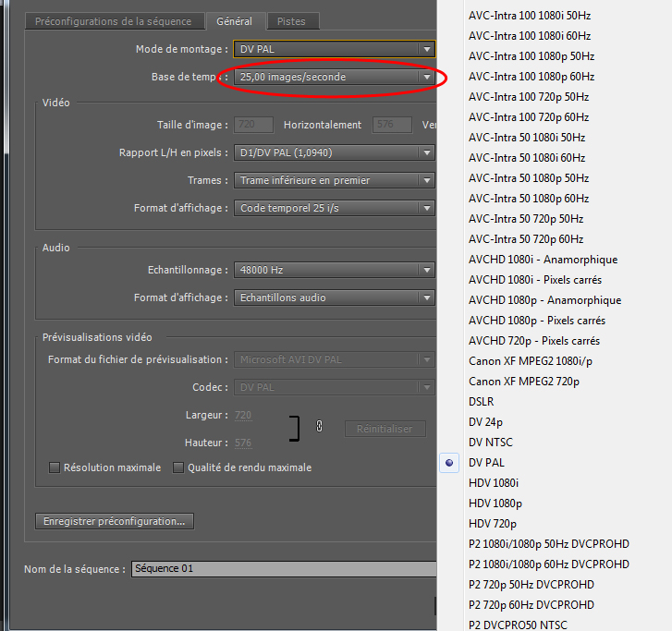Viewport: 672px width, 631px height.
Task: Pick AVC-Intra 100 720p 60Hz
Action: coord(529,117)
